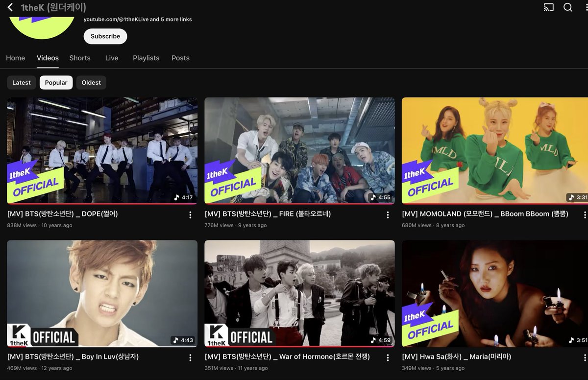
Task: Play the MOMOLAND BBoom BBoom thumbnail
Action: [x=495, y=150]
